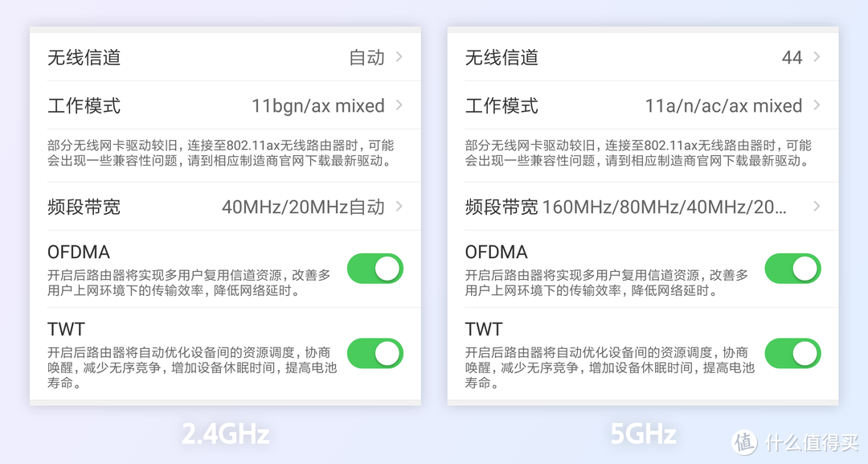Click the 值 watermark logo icon
Viewport: 868px width, 464px height.
743,443
